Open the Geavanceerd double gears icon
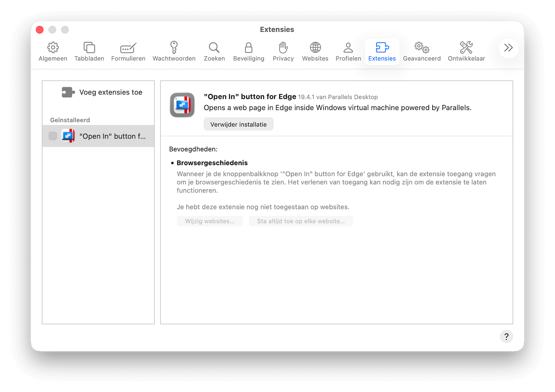555x392 pixels. point(422,48)
